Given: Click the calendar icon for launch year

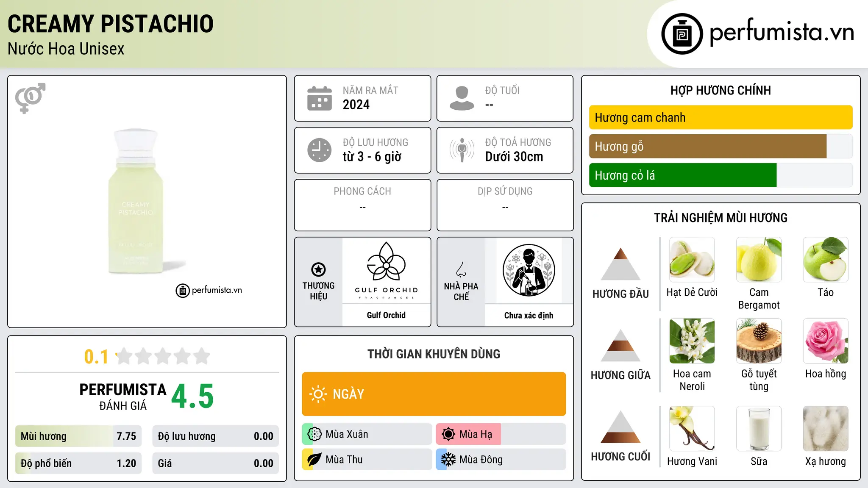Looking at the screenshot, I should click(320, 98).
